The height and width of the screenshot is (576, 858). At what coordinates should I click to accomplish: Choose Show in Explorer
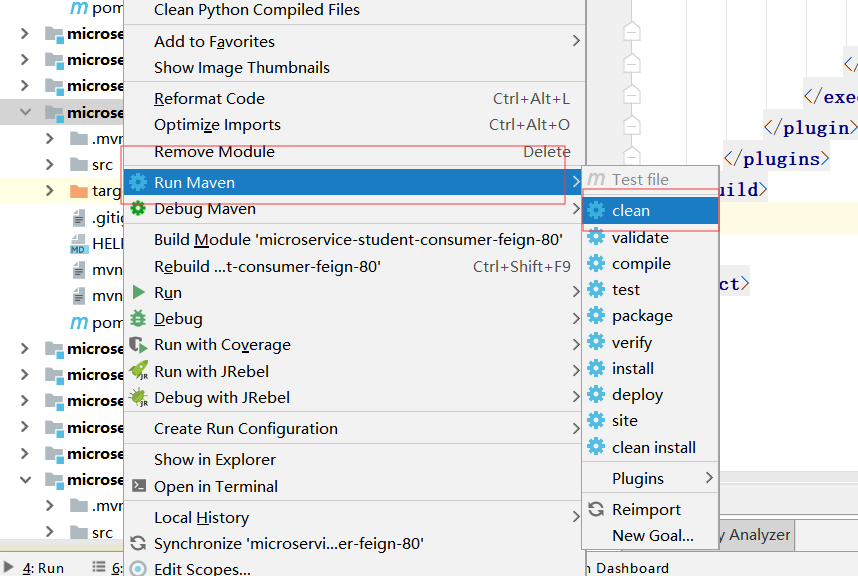(354, 459)
